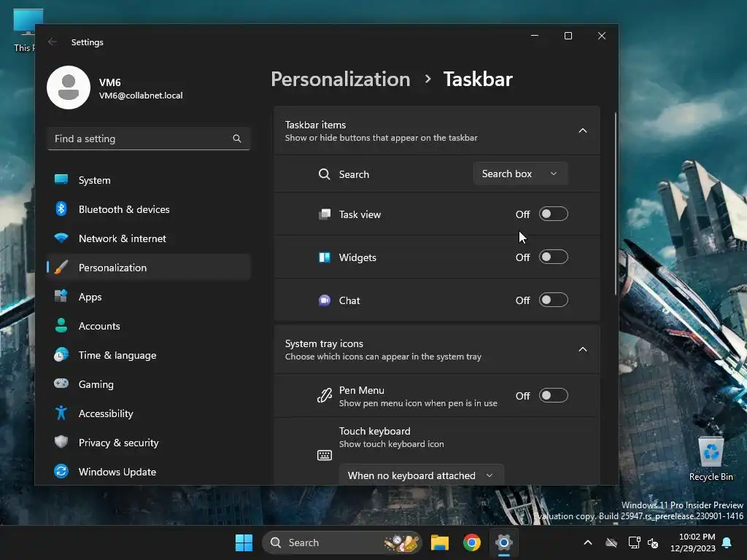Select Bluetooth & devices in sidebar
747x560 pixels.
click(149, 209)
